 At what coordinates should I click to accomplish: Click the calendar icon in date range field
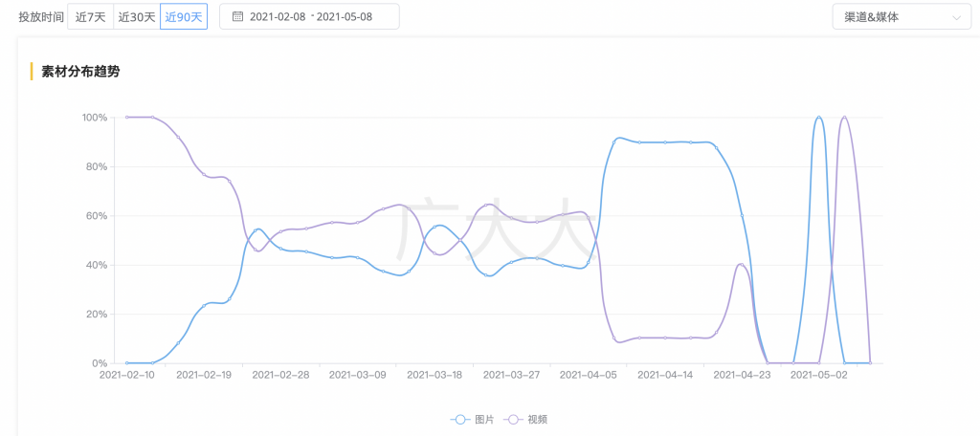(237, 17)
